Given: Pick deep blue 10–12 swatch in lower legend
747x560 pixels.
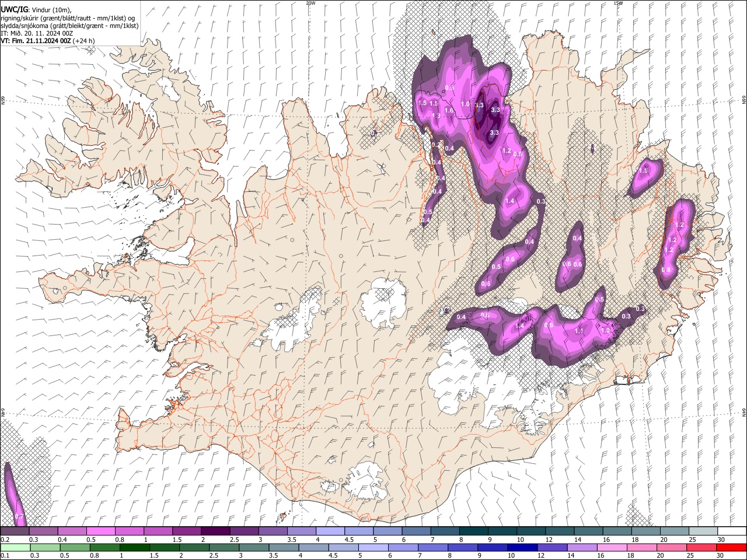Looking at the screenshot, I should point(522,548).
